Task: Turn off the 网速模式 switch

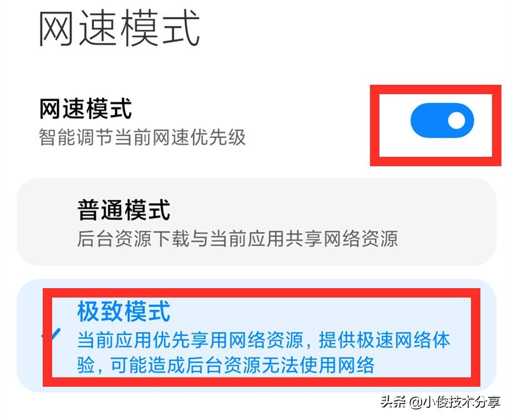Action: (x=442, y=120)
